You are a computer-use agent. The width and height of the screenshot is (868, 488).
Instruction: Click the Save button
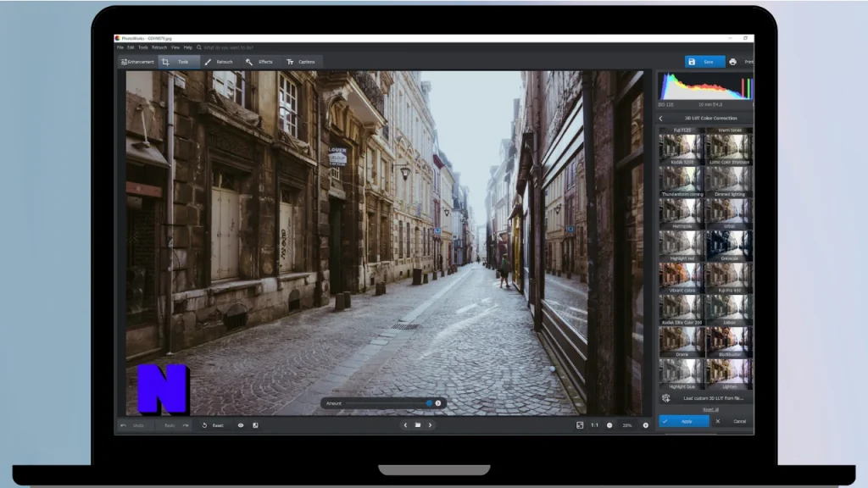coord(704,62)
